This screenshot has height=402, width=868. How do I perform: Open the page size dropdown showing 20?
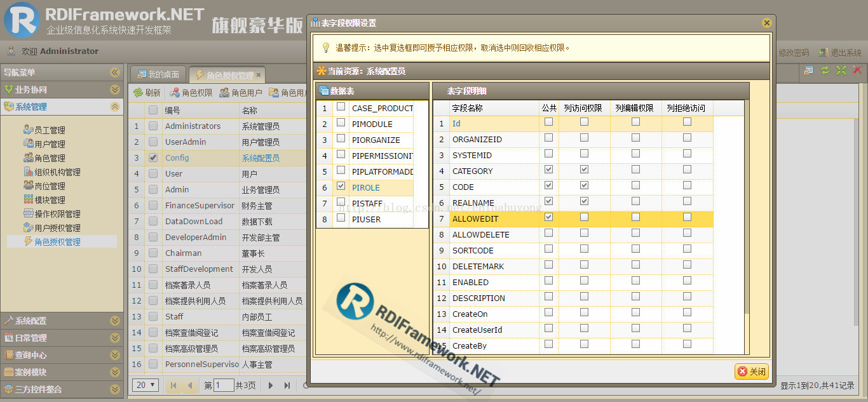point(147,385)
